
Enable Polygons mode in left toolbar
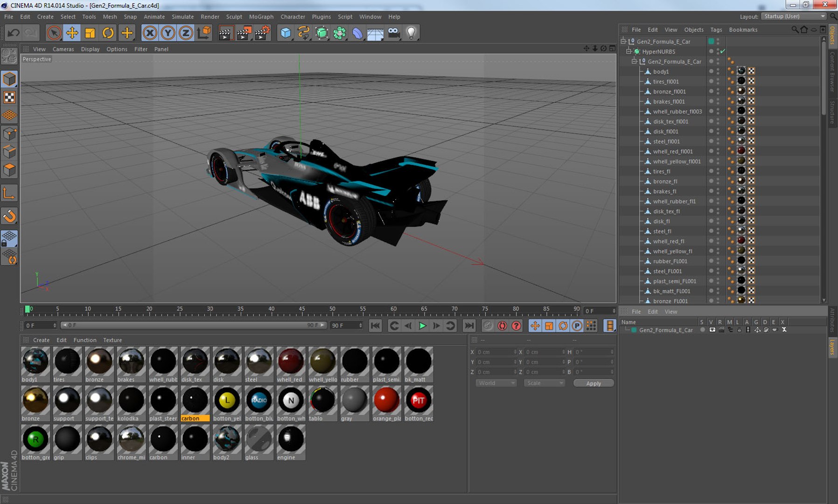coord(9,170)
